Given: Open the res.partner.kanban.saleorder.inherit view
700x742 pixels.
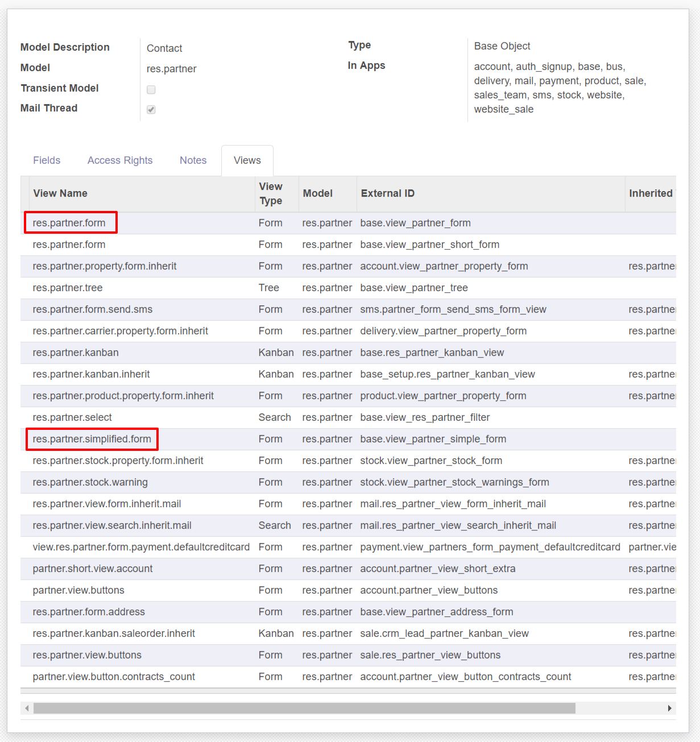Looking at the screenshot, I should (x=348, y=633).
